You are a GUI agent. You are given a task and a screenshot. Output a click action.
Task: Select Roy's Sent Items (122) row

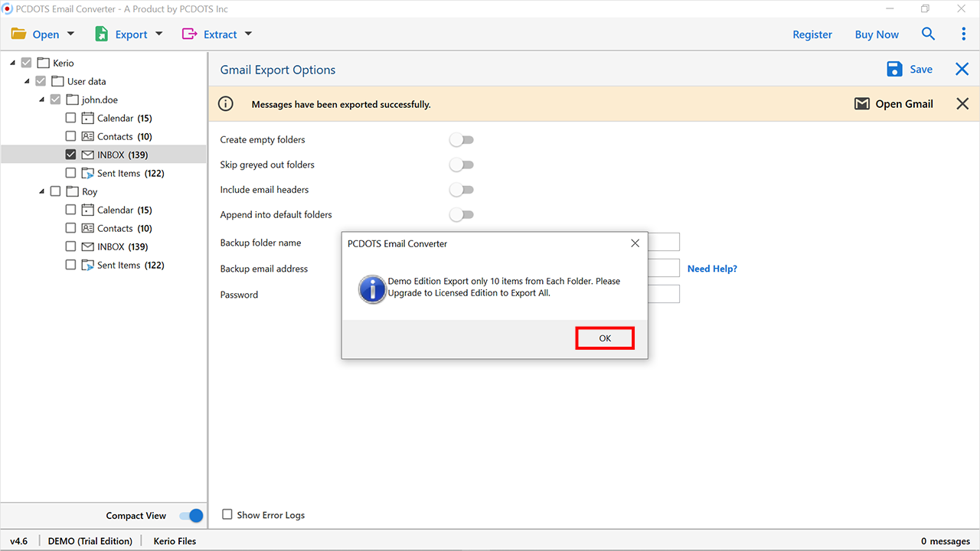coord(103,265)
